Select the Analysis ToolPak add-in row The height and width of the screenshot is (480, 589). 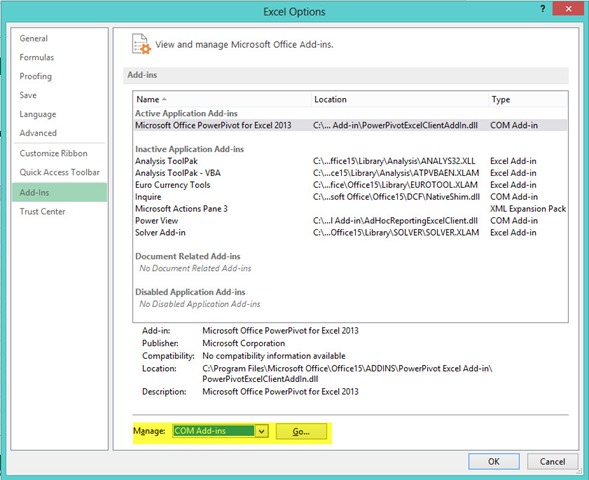(350, 161)
